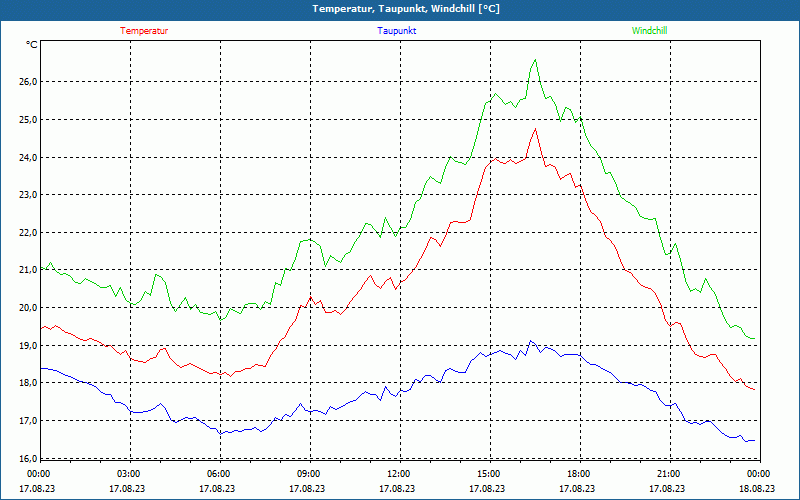Select the 09:00 time axis label
This screenshot has width=800, height=500.
308,474
